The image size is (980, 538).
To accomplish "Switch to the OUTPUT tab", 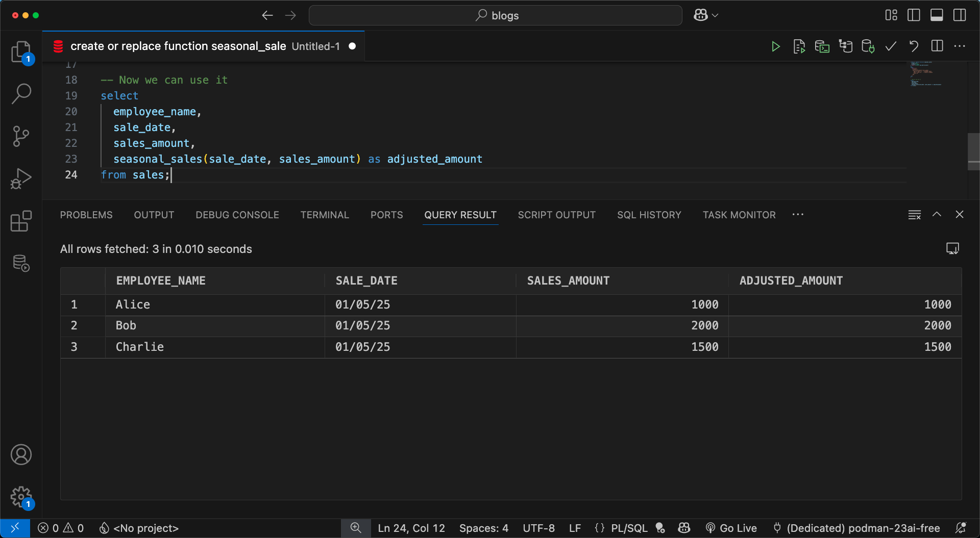I will pos(154,215).
